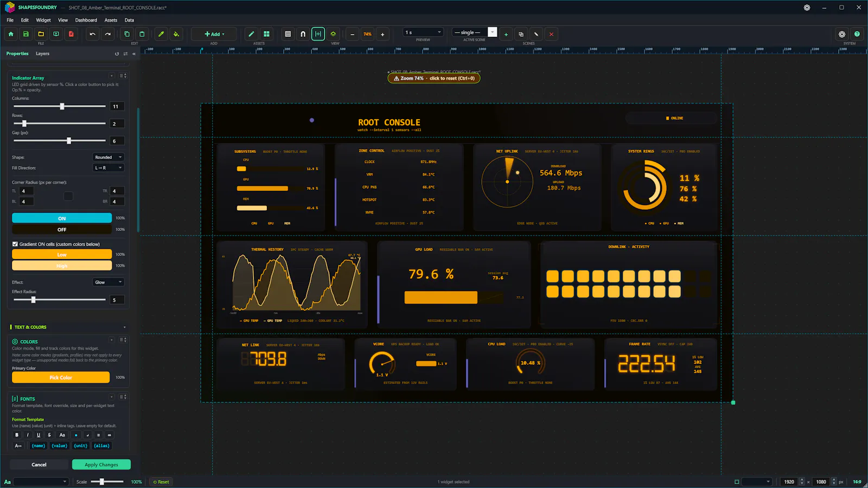
Task: Click the Cancel button
Action: [39, 465]
